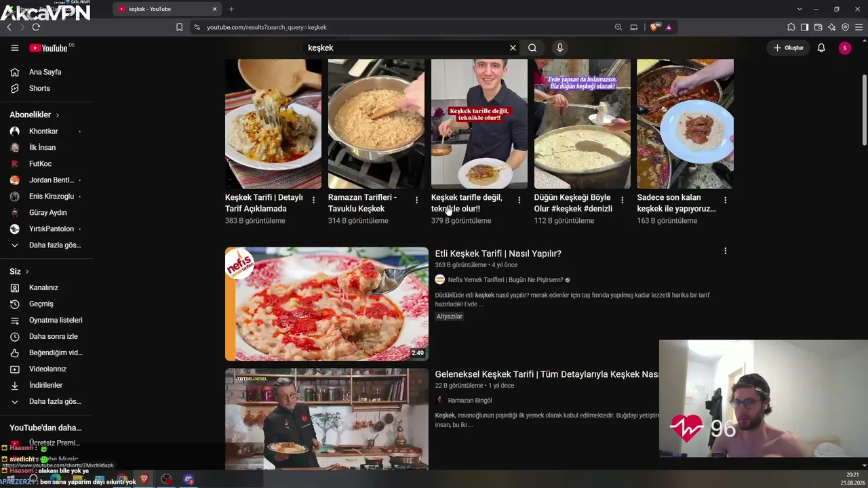This screenshot has width=868, height=488.
Task: Expand the Abonelikler section
Action: (35, 115)
